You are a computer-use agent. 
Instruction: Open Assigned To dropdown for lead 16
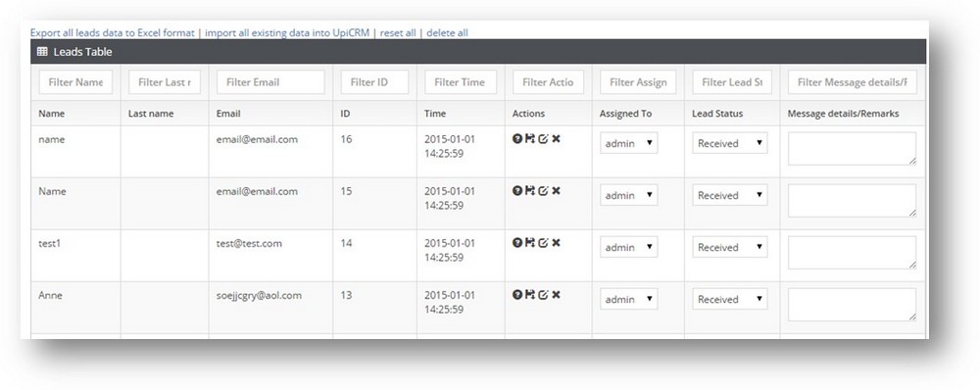point(629,143)
